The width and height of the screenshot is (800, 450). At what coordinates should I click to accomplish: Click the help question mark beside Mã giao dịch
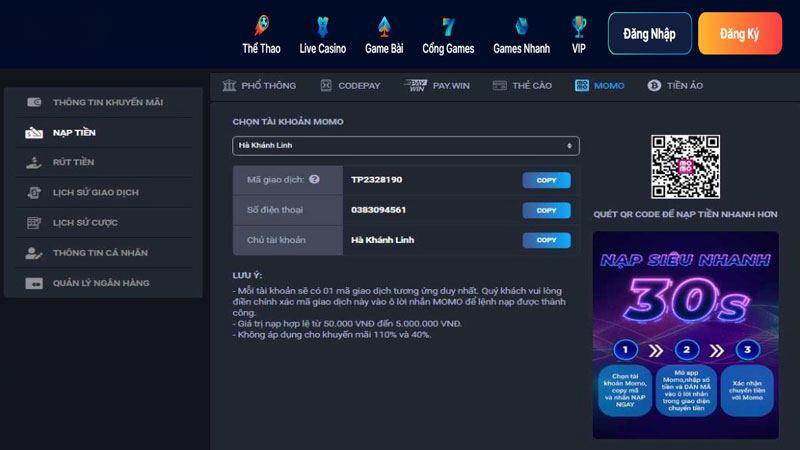[x=314, y=179]
